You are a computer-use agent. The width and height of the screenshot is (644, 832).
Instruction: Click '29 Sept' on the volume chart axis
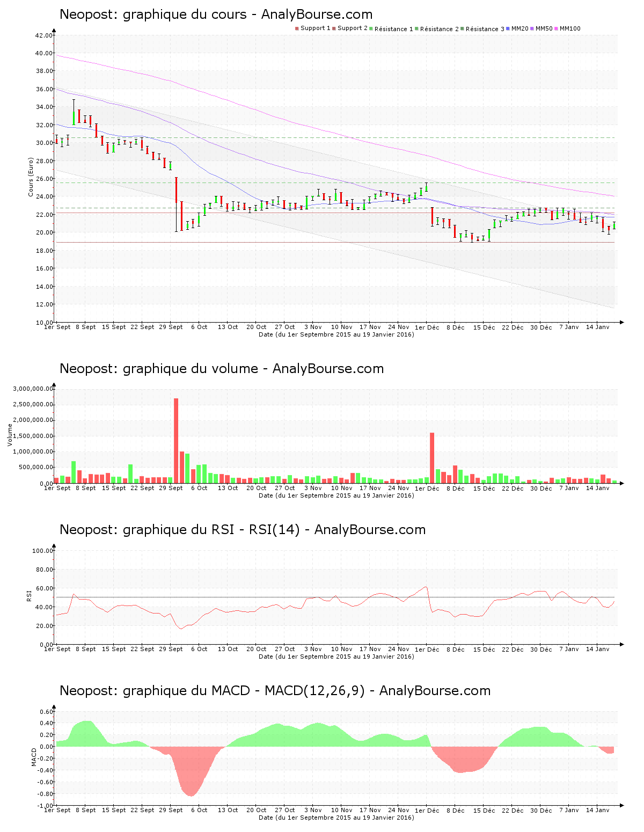171,488
